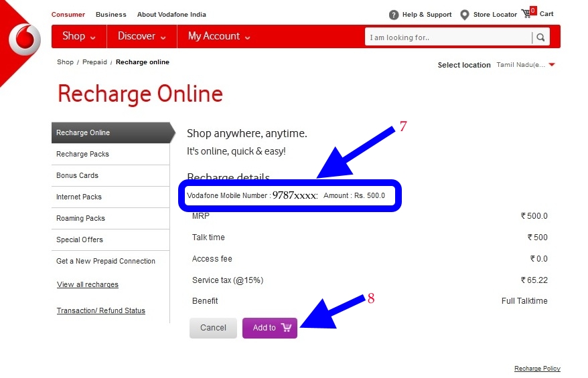Open About Vodafone India
588x378 pixels.
coord(171,15)
